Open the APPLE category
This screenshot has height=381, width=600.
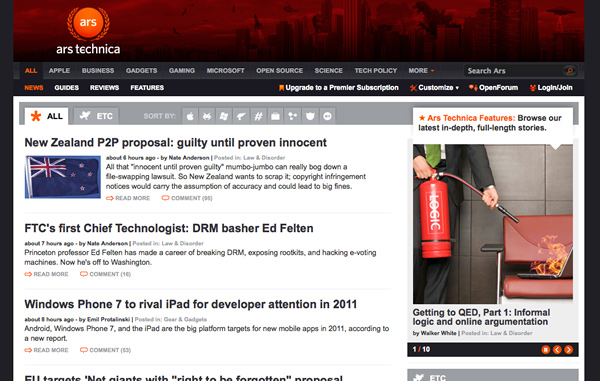[x=59, y=70]
